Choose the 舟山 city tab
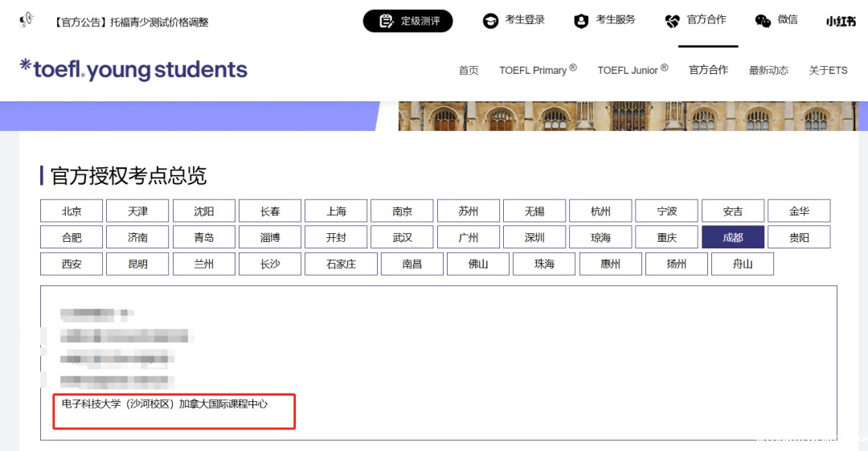 tap(742, 264)
